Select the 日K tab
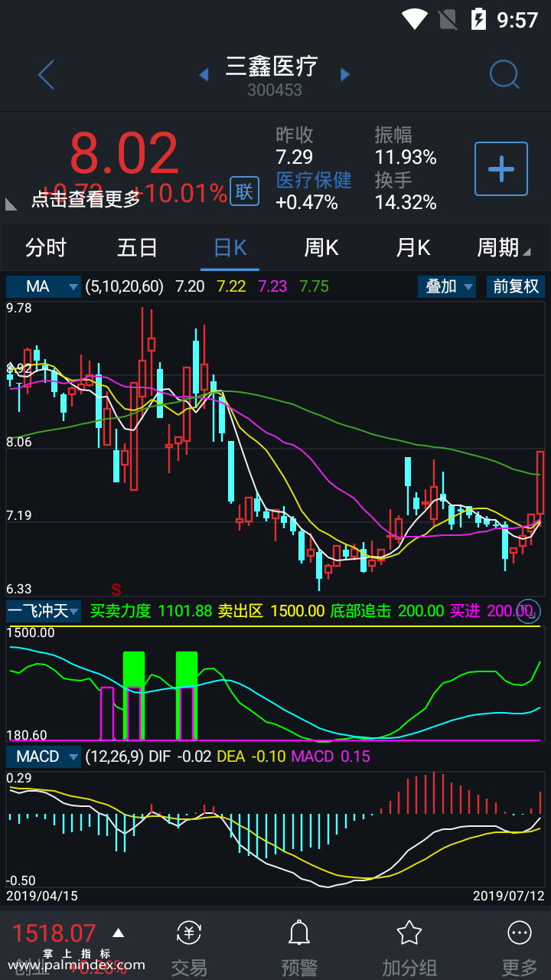Viewport: 551px width, 980px height. click(230, 248)
